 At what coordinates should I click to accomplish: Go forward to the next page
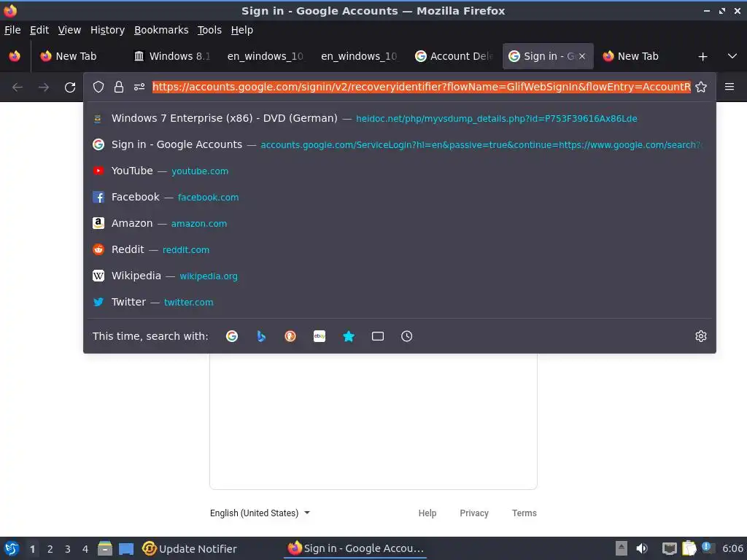(44, 87)
